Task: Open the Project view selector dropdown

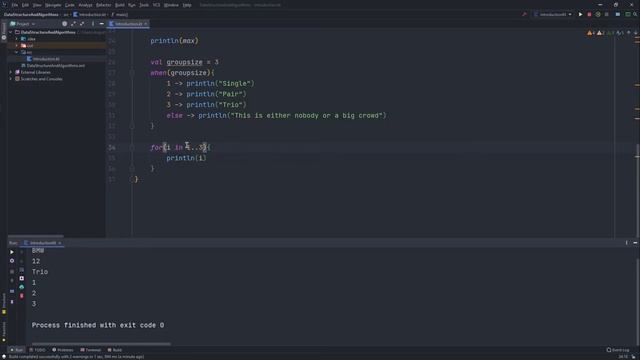Action: (x=22, y=24)
